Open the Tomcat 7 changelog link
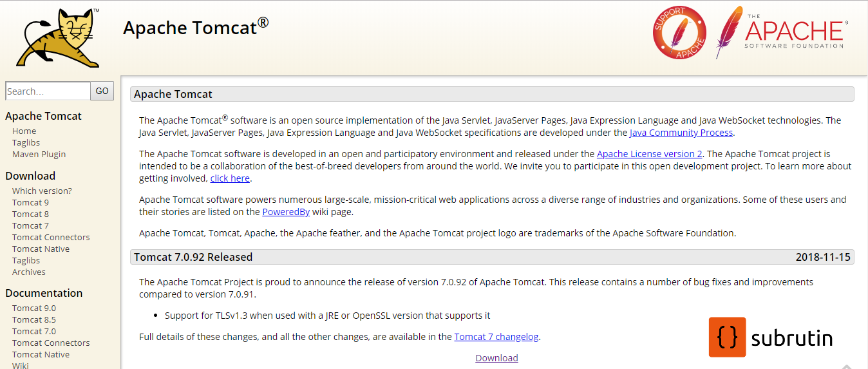 tap(496, 337)
